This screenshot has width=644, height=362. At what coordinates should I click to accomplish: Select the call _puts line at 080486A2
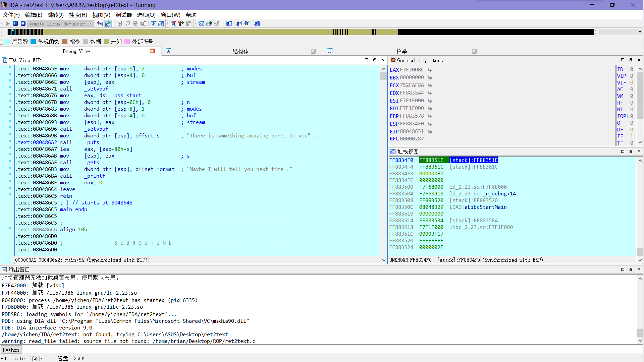click(x=198, y=142)
